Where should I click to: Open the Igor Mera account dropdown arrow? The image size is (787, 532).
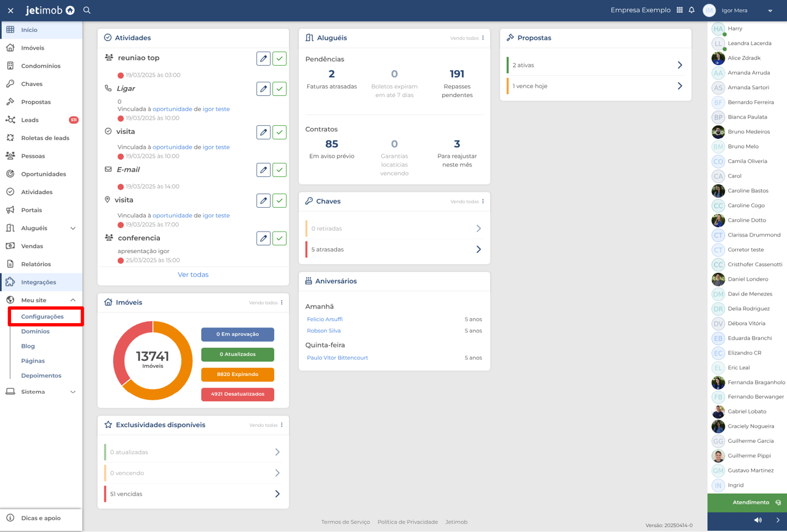769,10
